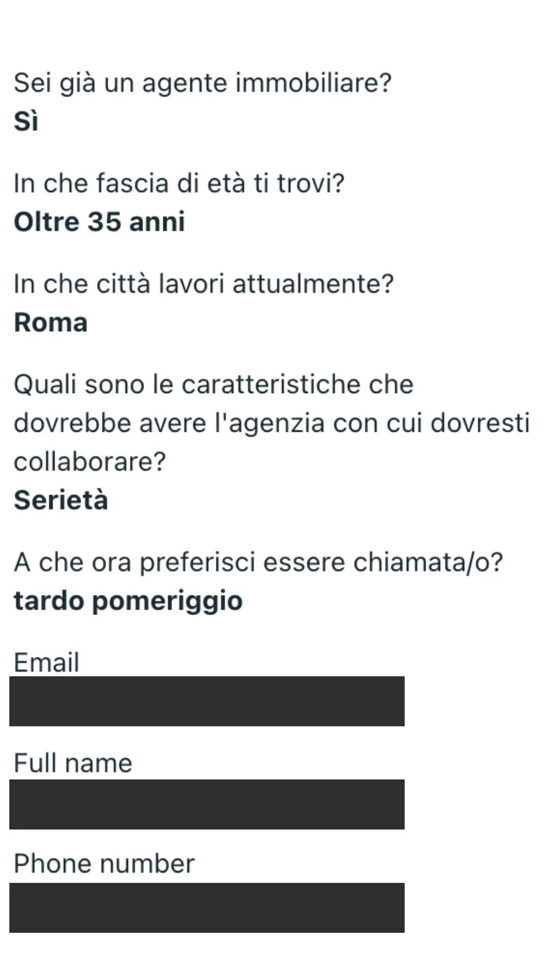Viewport: 551px width, 980px height.
Task: Click question 'In che città lavori attualmente?'
Action: (204, 284)
